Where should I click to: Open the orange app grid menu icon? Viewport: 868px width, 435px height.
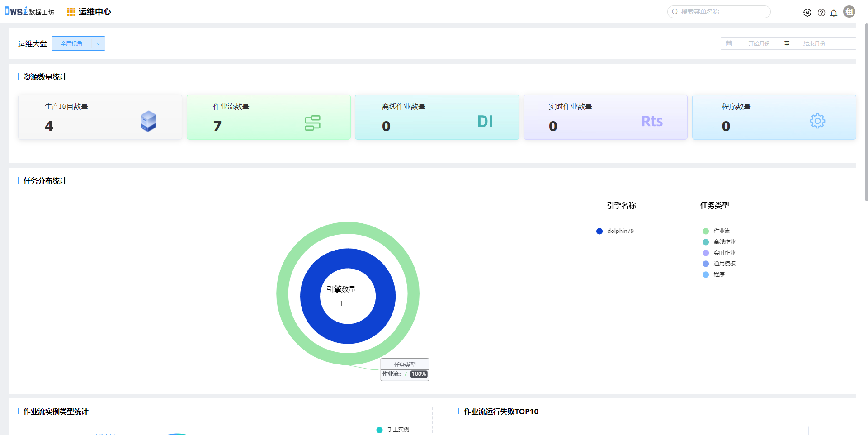[x=71, y=12]
